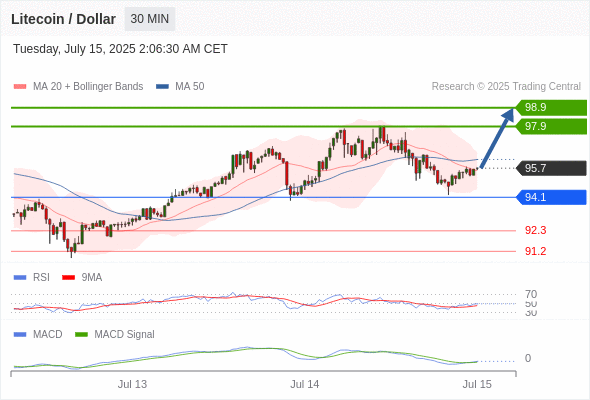The width and height of the screenshot is (590, 400).
Task: Click the 30 MIN timeframe badge
Action: click(x=150, y=19)
